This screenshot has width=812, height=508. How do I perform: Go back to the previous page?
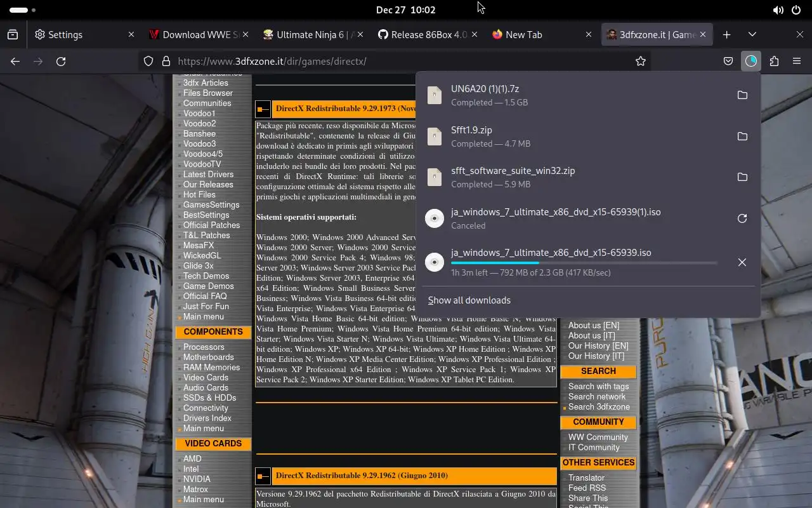pyautogui.click(x=15, y=61)
